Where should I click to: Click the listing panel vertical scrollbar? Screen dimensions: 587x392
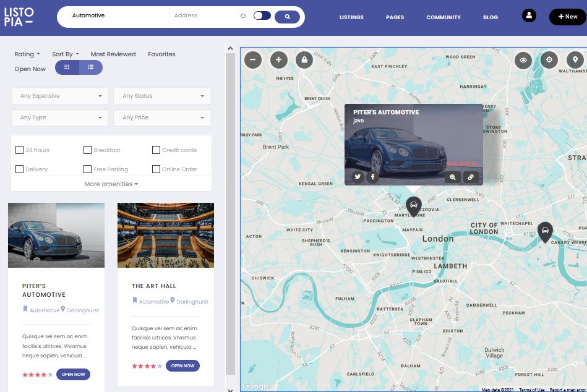[230, 213]
